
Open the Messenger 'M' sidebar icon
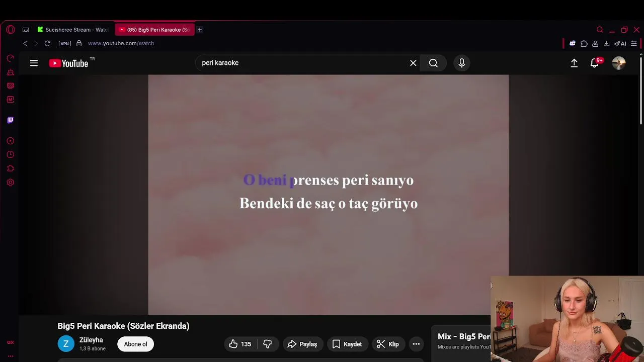(x=11, y=100)
